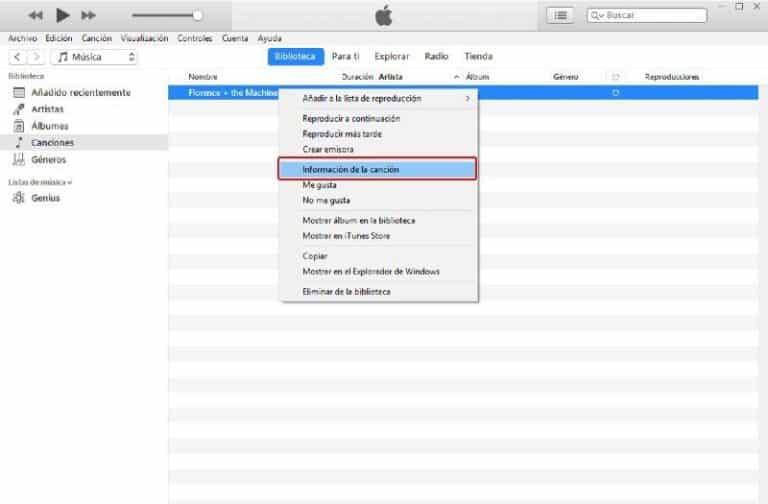Expand Añadir a la lista de reproducción submenu
The width and height of the screenshot is (768, 504).
[467, 98]
